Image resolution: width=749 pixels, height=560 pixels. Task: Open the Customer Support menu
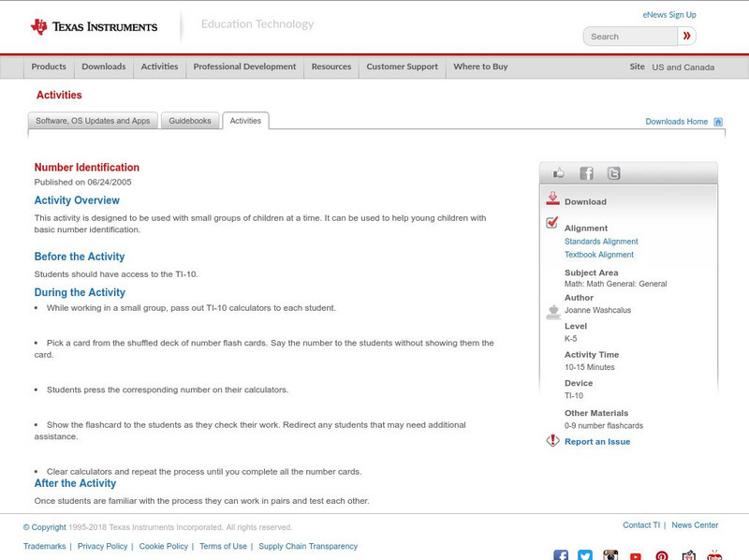click(x=403, y=66)
